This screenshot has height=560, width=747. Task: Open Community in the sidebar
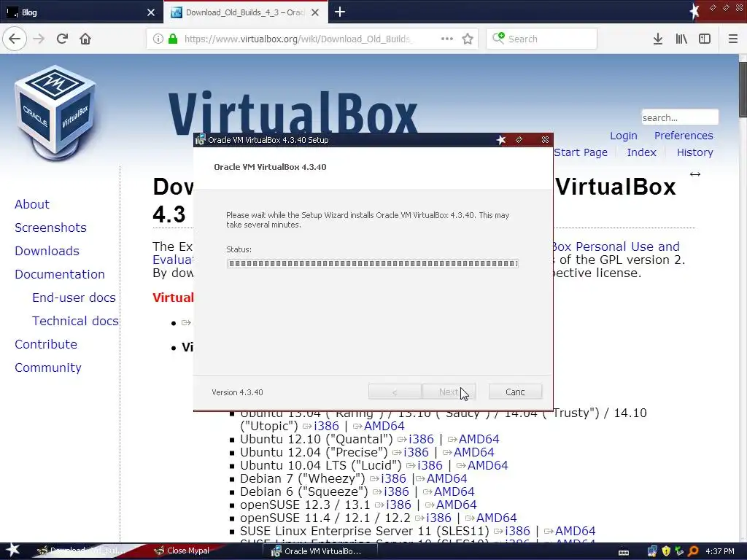tap(47, 367)
